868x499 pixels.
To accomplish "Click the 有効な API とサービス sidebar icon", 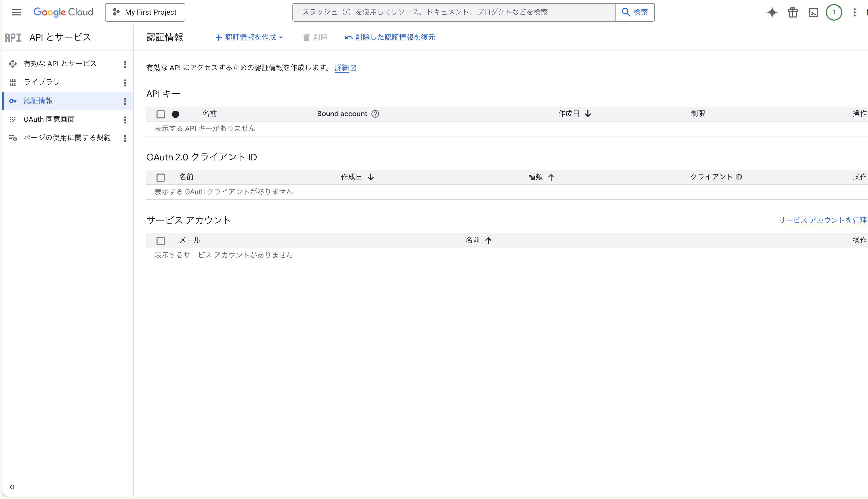I will pos(13,64).
